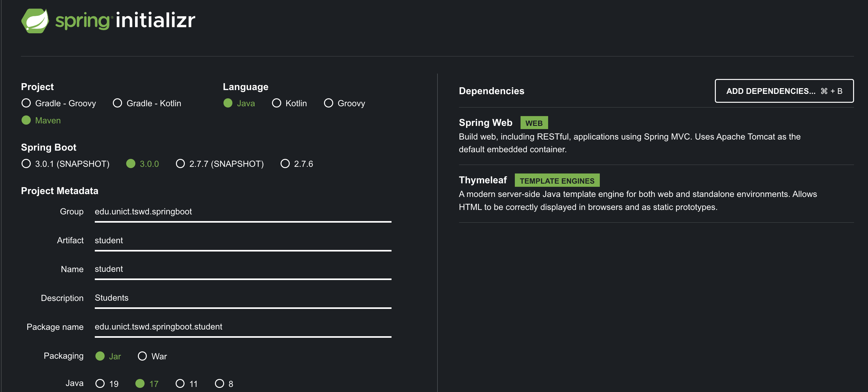Click the Package name field
The height and width of the screenshot is (392, 868).
coord(243,327)
